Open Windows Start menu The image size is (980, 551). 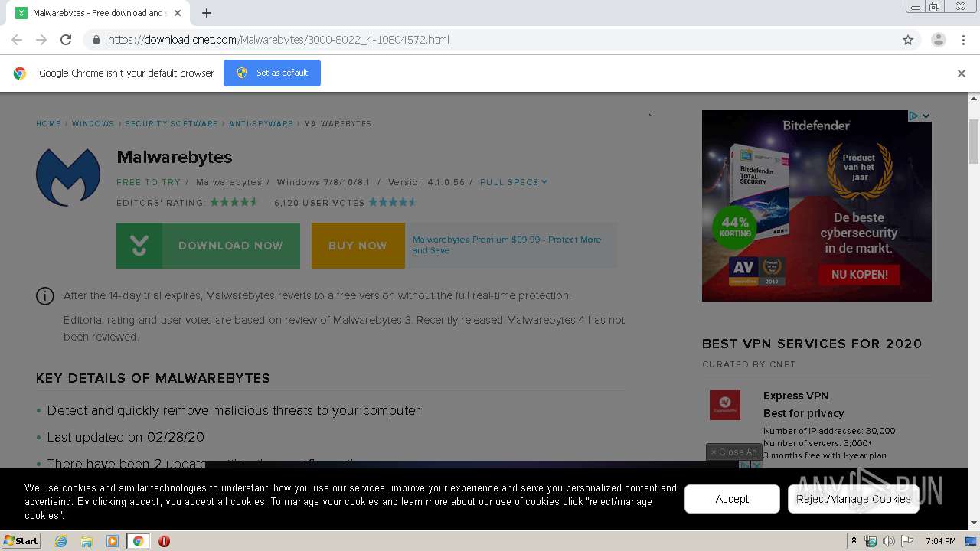[x=21, y=540]
